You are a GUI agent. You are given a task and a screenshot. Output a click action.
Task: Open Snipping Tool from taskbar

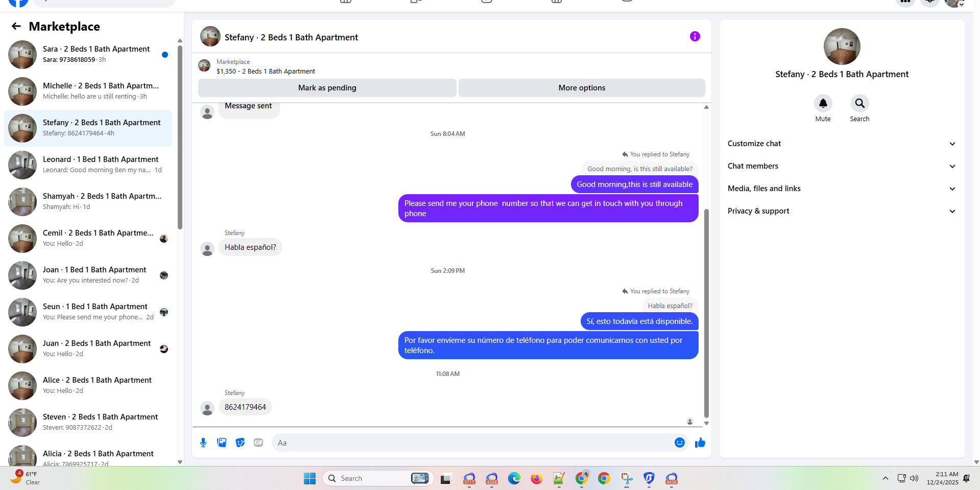(x=627, y=478)
